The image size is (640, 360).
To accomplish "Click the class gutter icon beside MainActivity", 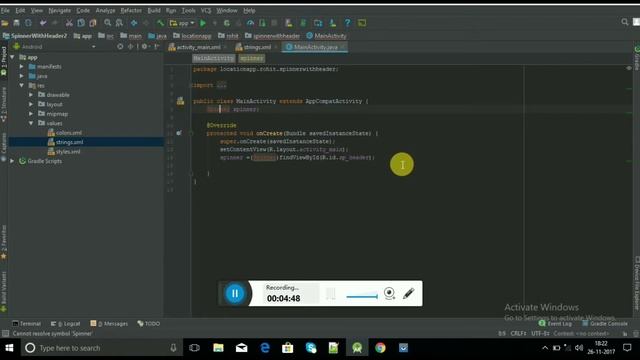I will pos(180,101).
